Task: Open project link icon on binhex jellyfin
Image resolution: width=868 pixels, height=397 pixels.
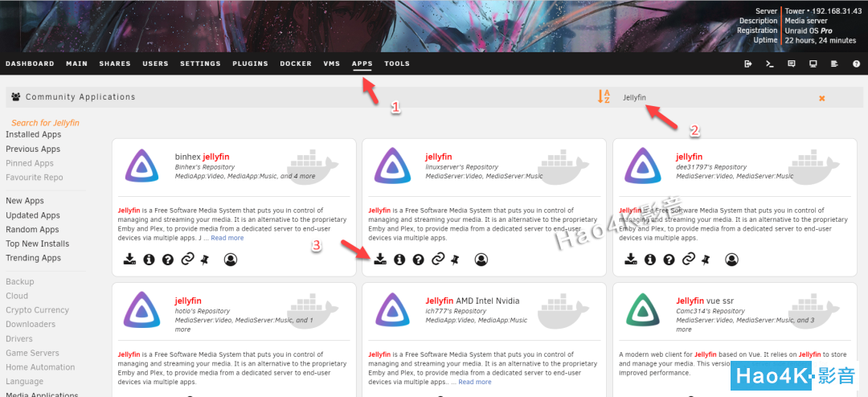Action: pyautogui.click(x=187, y=259)
